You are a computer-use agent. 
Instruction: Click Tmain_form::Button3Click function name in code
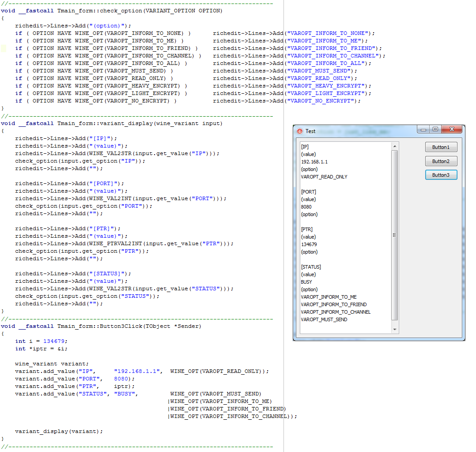100,326
